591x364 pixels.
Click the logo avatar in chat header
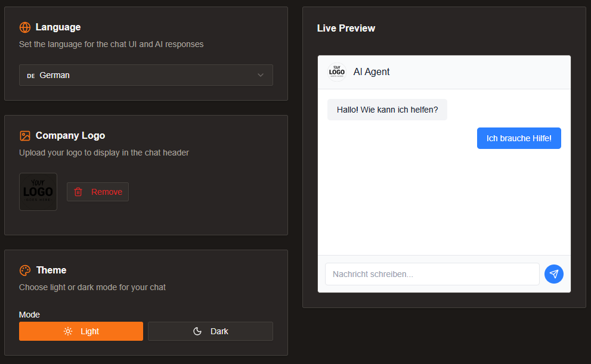click(337, 72)
